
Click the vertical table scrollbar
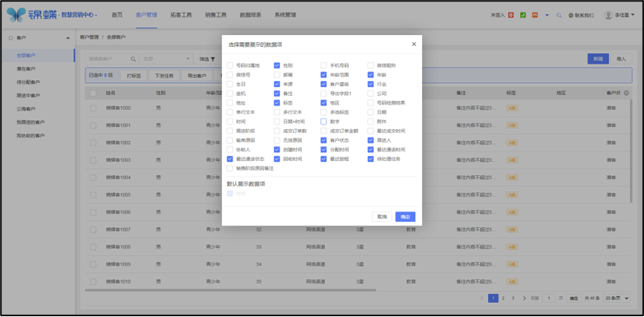click(632, 151)
